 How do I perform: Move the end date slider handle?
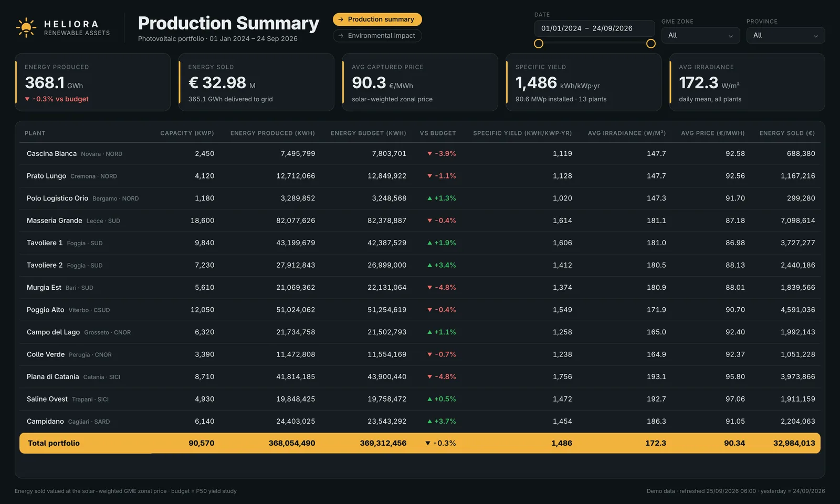[x=651, y=44]
